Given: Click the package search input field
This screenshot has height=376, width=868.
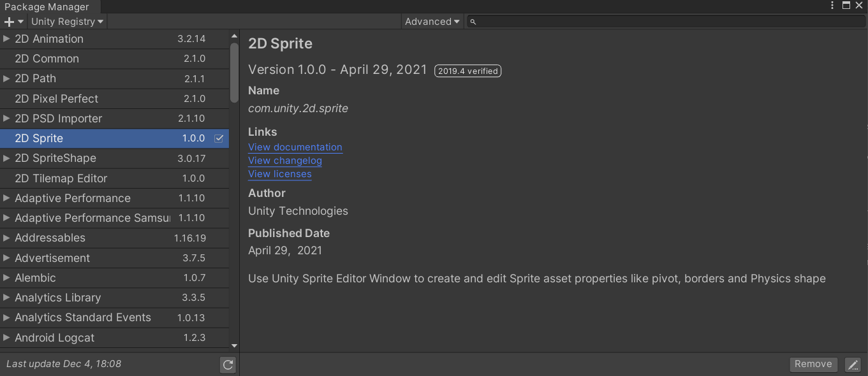Looking at the screenshot, I should coord(665,22).
